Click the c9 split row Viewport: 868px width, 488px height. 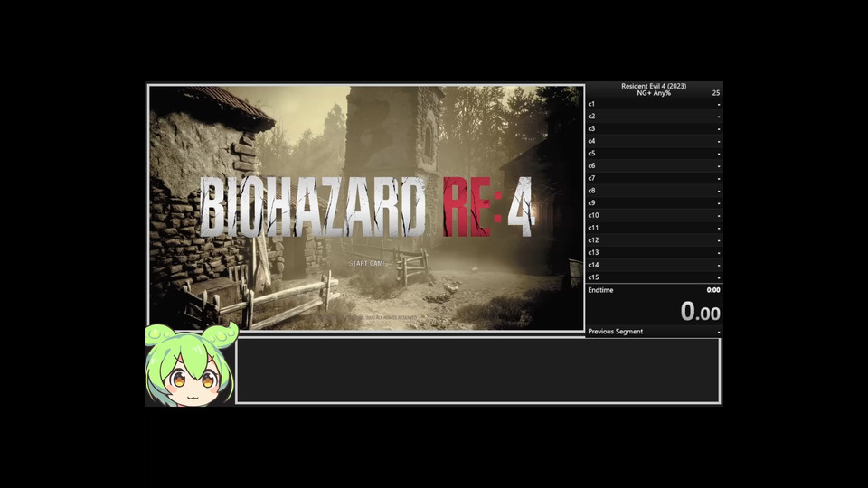coord(655,202)
